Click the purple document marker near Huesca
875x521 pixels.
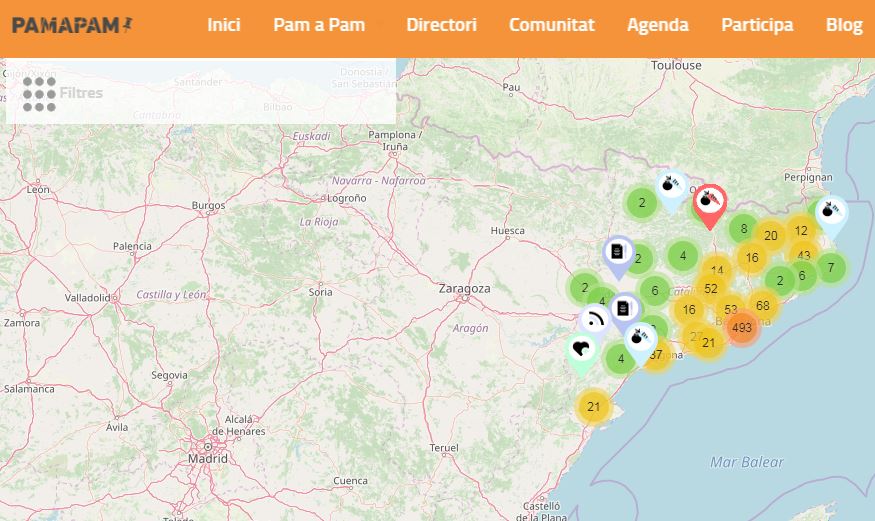617,252
